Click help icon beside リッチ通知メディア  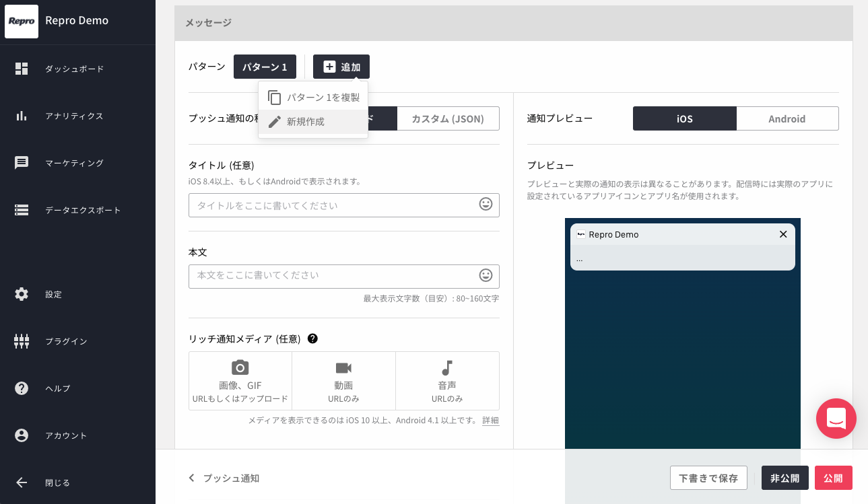[312, 338]
